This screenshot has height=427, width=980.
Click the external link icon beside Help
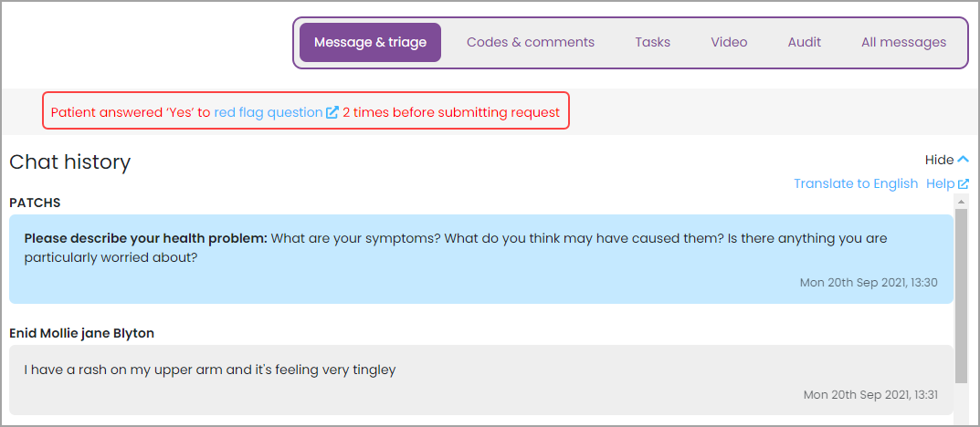click(964, 183)
